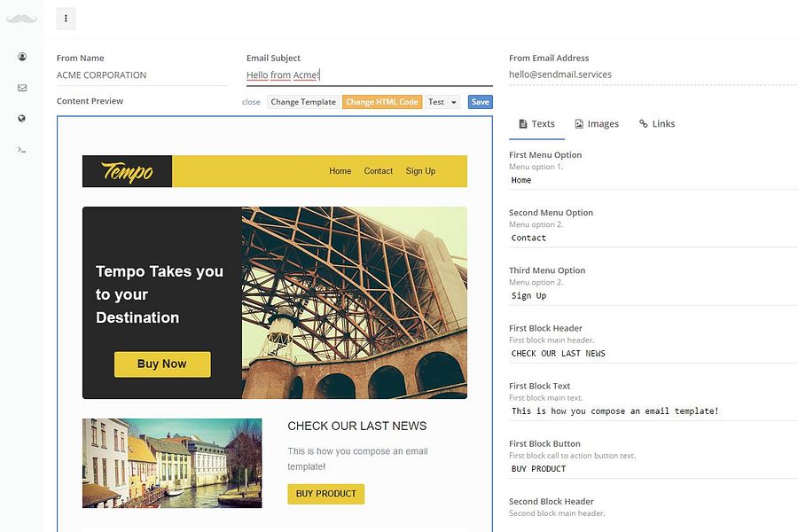Click the globe sidebar icon
The image size is (798, 532).
[22, 118]
